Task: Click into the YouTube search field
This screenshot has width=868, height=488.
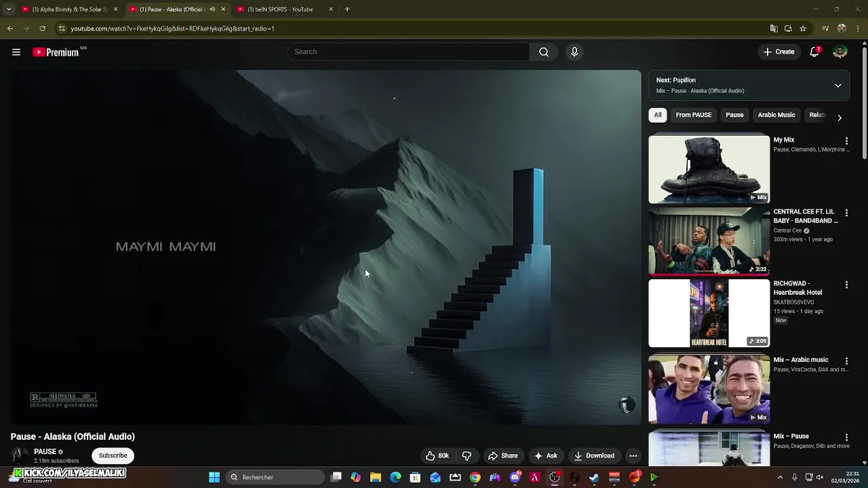Action: [408, 52]
